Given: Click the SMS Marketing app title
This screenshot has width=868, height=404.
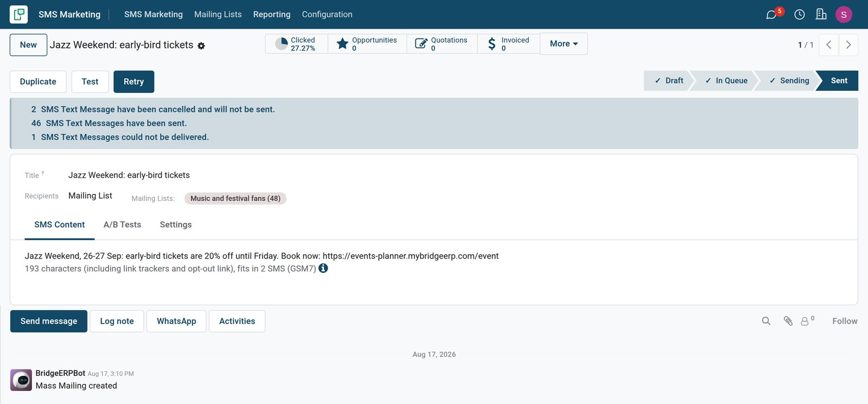Looking at the screenshot, I should click(69, 14).
